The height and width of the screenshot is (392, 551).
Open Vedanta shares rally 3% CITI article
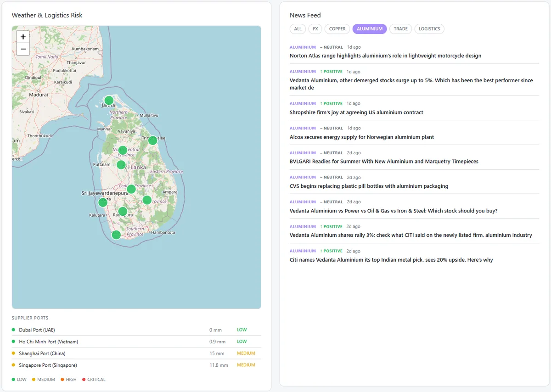[x=411, y=235]
